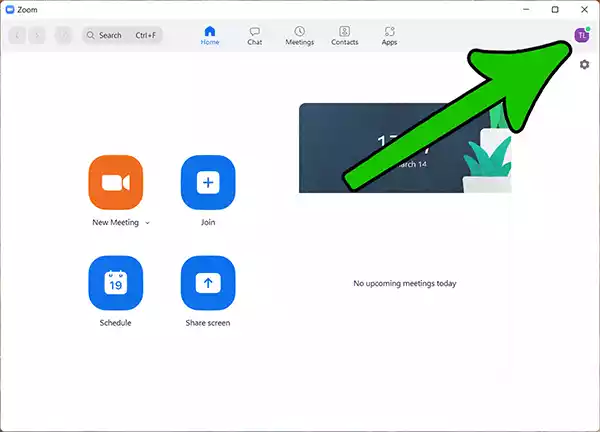
Task: Go forward with the right arrow button
Action: click(x=37, y=35)
